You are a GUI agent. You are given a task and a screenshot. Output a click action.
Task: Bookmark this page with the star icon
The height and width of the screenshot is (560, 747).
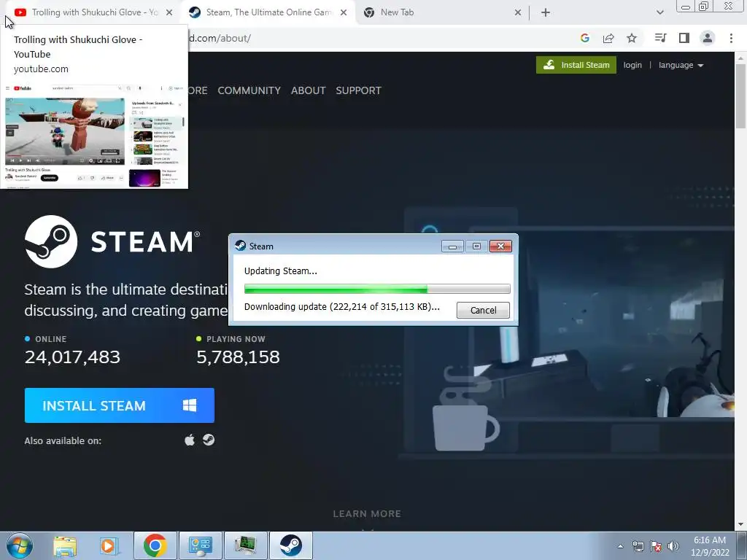[x=632, y=38]
